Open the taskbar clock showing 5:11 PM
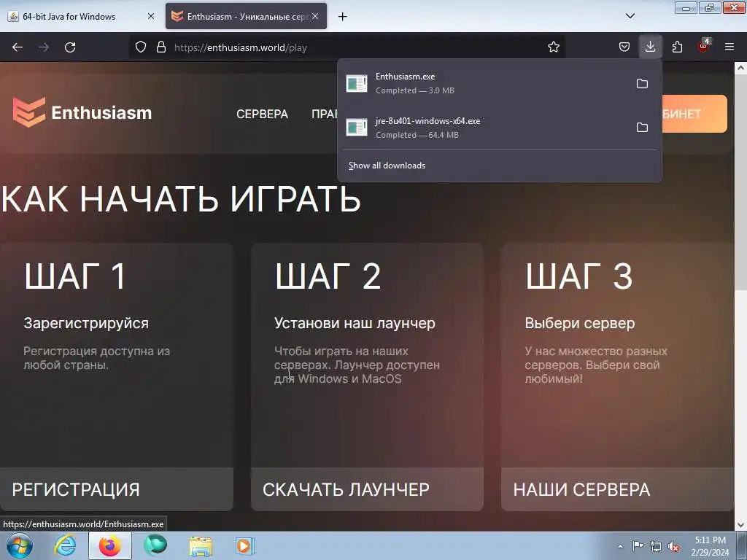 click(710, 546)
